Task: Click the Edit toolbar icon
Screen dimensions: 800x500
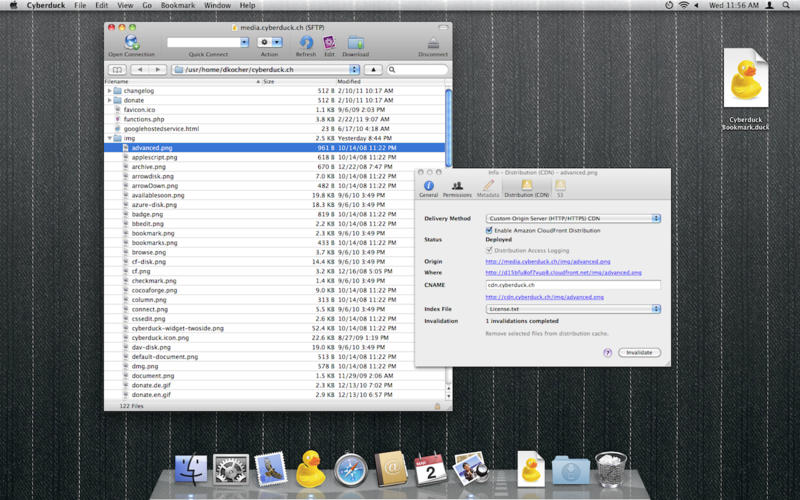Action: tap(329, 43)
